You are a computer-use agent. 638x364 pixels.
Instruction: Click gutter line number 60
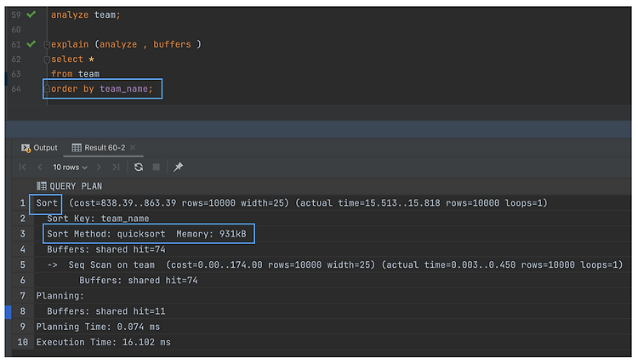16,30
